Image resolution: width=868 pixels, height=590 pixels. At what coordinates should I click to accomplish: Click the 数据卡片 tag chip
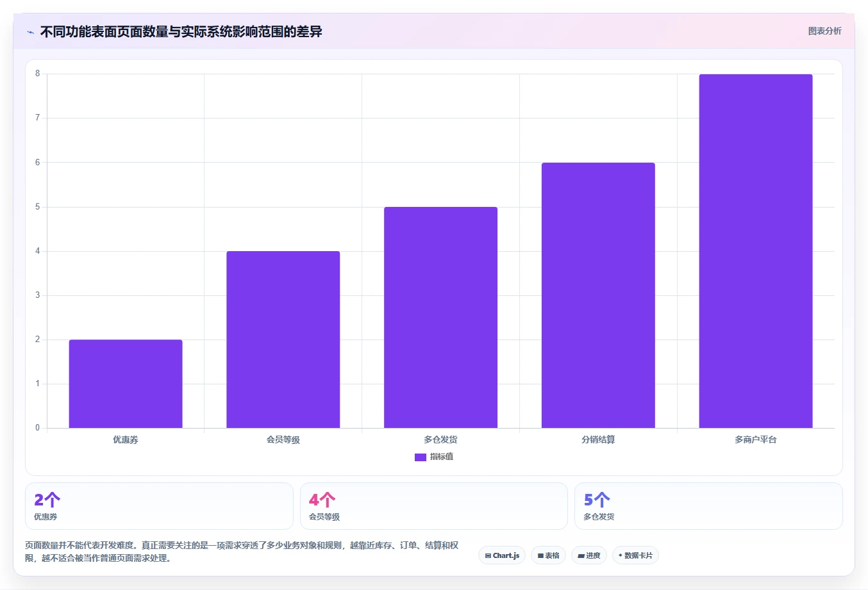(635, 555)
